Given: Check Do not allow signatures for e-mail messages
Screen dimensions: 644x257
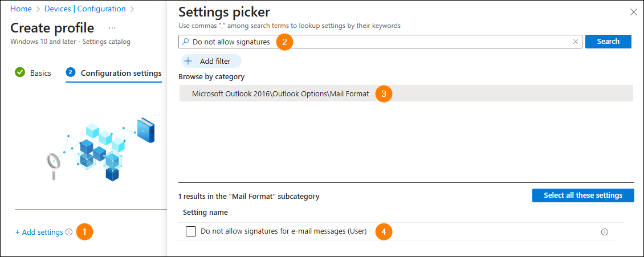Looking at the screenshot, I should point(191,231).
